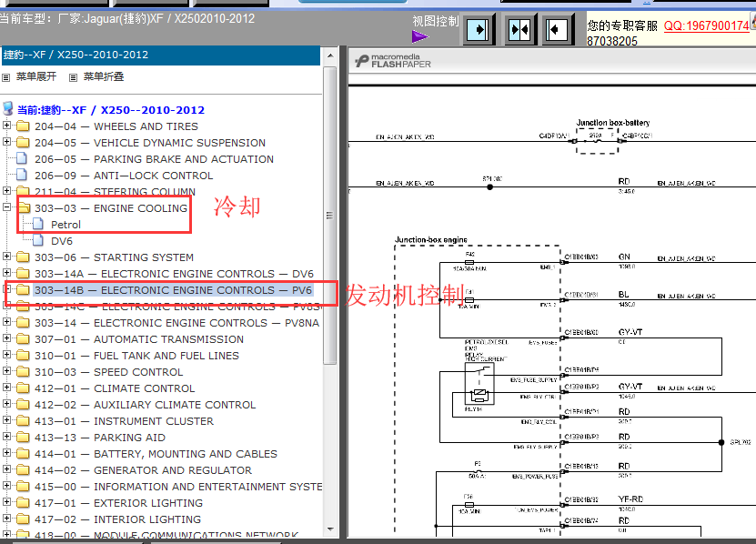This screenshot has height=544, width=756.
Task: Select 417-02 Interior Lighting entry
Action: point(118,519)
